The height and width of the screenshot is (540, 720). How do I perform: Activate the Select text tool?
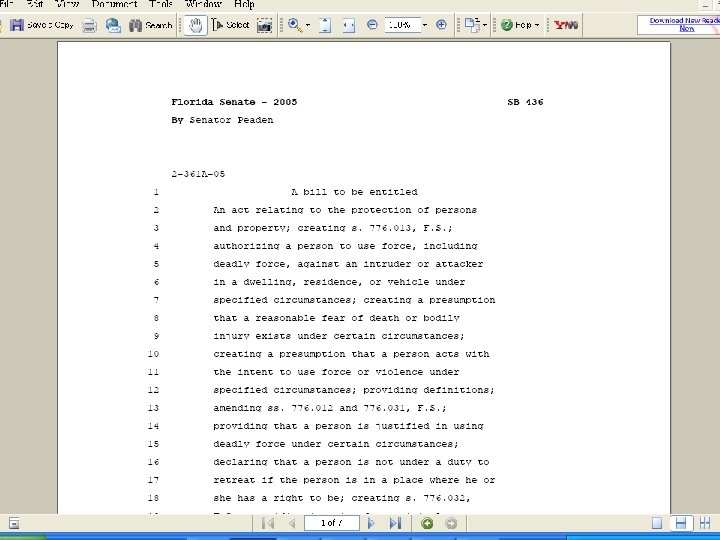(x=231, y=25)
